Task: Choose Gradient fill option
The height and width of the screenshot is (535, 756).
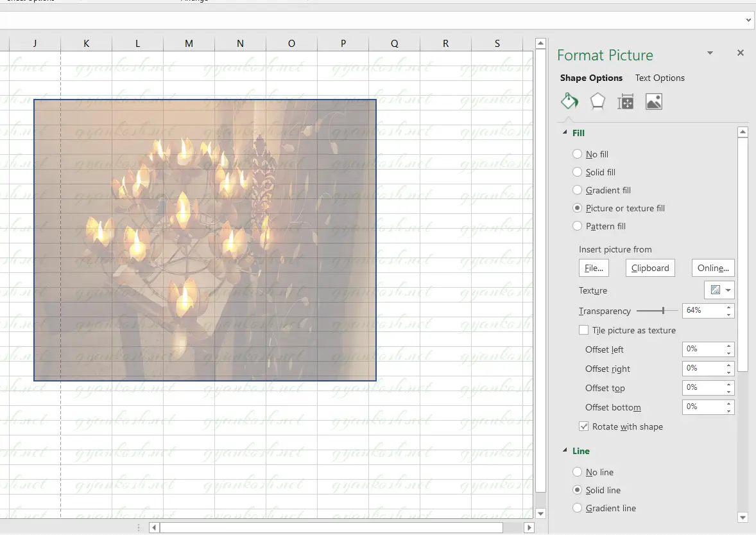Action: pyautogui.click(x=577, y=190)
